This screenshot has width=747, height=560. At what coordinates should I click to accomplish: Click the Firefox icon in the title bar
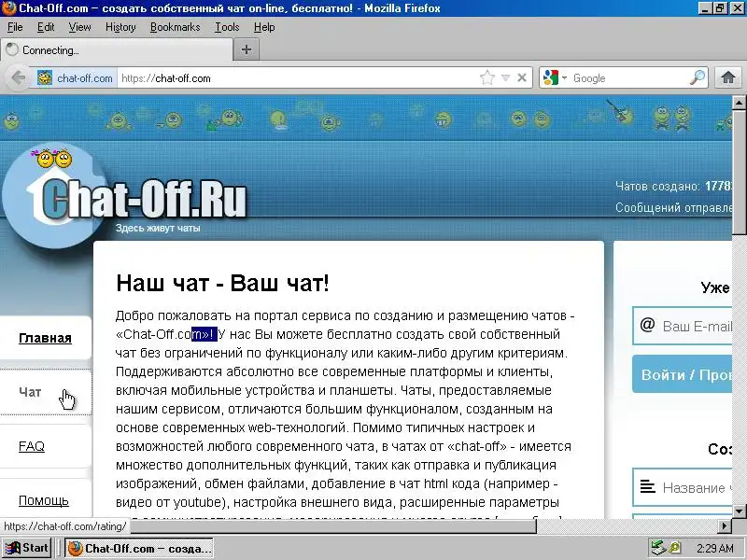[9, 8]
